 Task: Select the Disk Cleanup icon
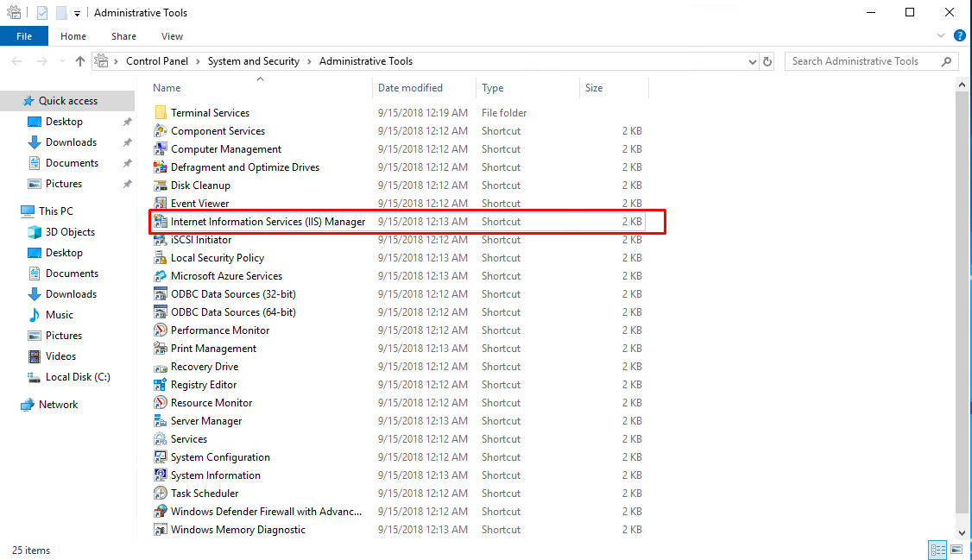(160, 186)
